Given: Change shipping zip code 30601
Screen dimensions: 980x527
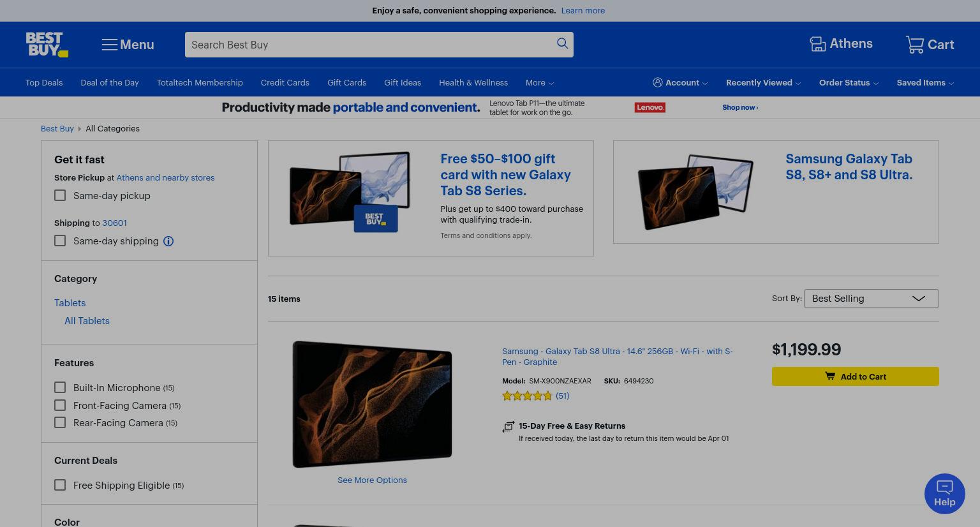Looking at the screenshot, I should (114, 223).
